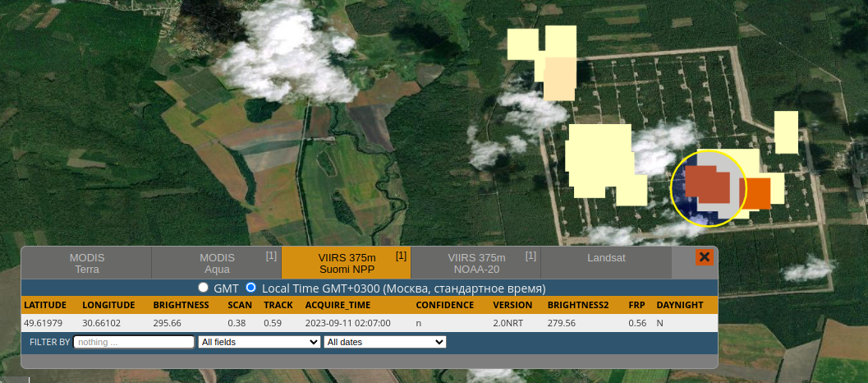The height and width of the screenshot is (383, 868).
Task: Switch to the MODIS Aqua tab
Action: (217, 263)
